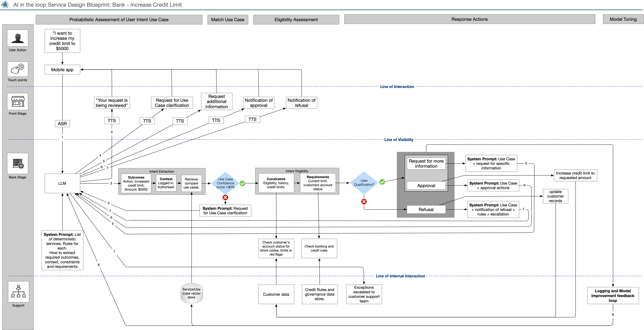This screenshot has height=330, width=644.
Task: Click the 'LLM' box
Action: point(62,183)
